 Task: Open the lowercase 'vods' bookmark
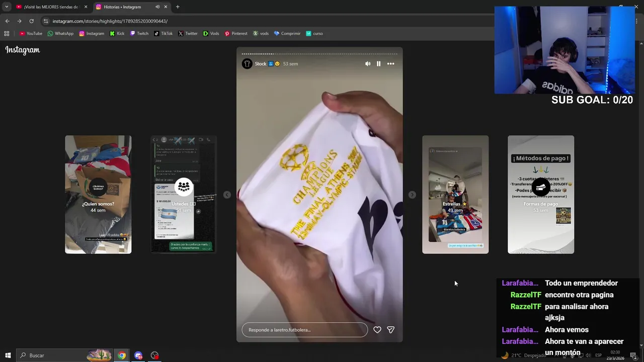261,34
